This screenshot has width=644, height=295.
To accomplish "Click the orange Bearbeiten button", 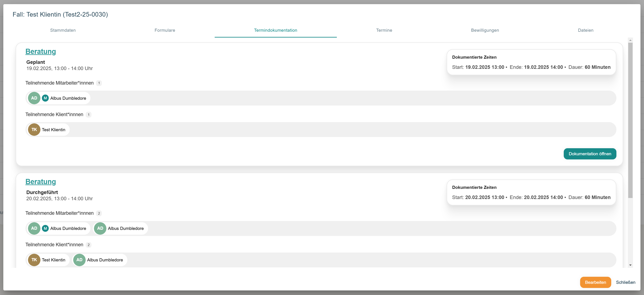I will pyautogui.click(x=595, y=282).
